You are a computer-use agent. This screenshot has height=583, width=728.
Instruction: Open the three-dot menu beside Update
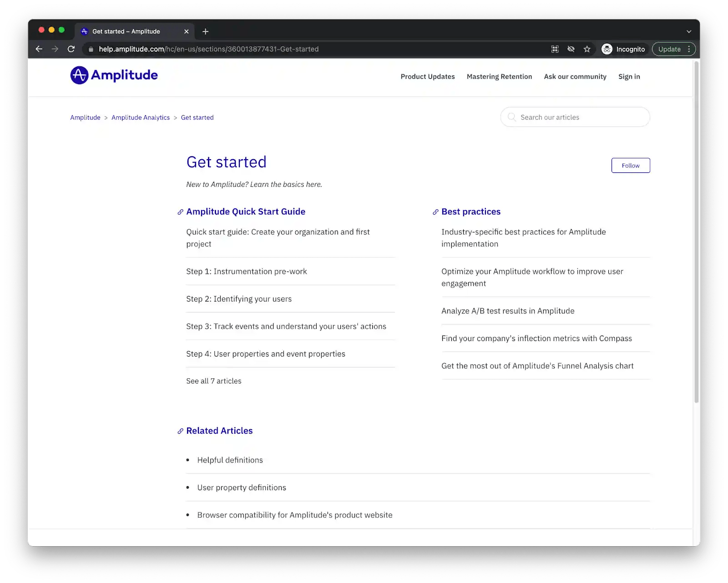(x=688, y=49)
